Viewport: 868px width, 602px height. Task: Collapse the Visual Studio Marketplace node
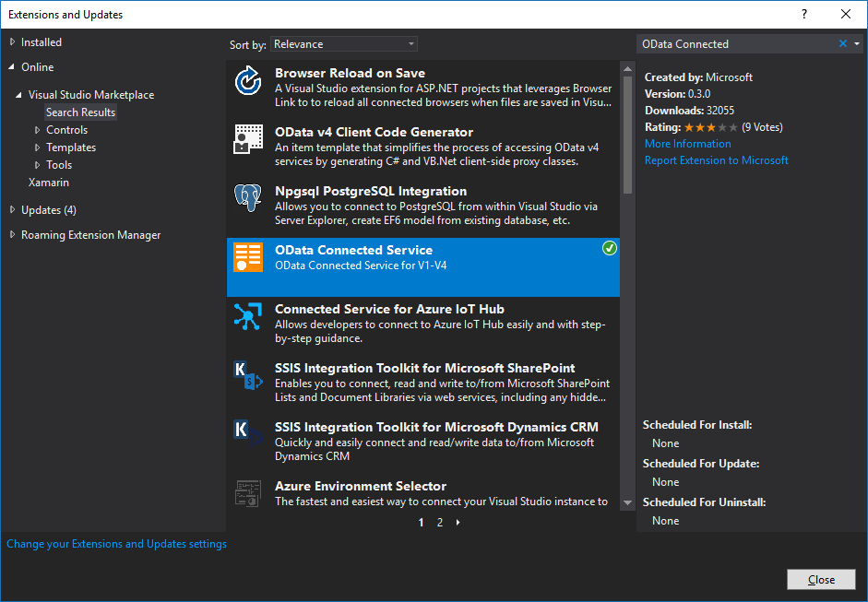19,95
